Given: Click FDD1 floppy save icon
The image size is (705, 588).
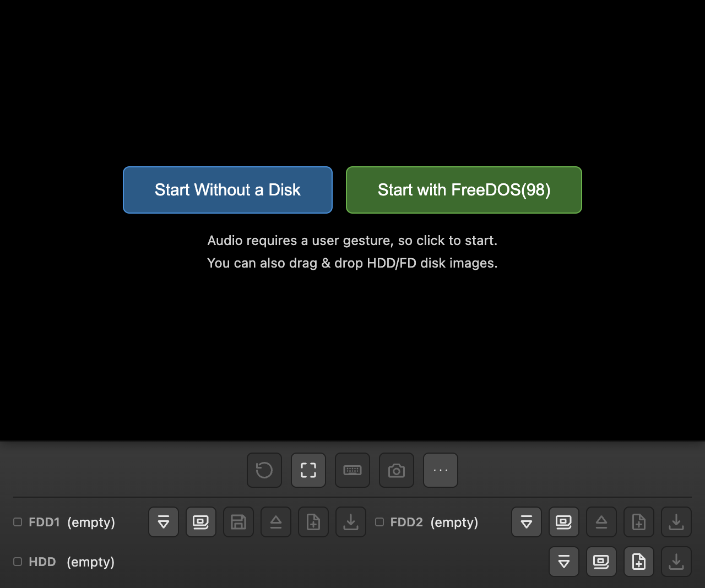Looking at the screenshot, I should coord(238,522).
